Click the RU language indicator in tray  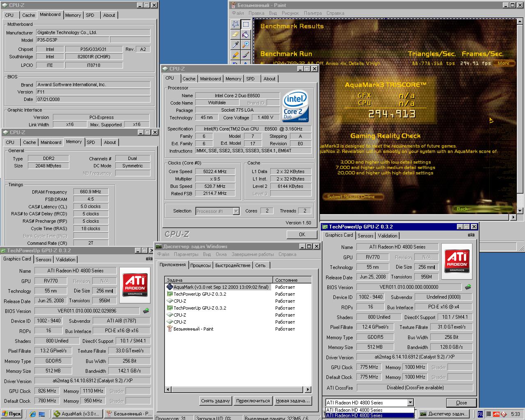(x=480, y=414)
